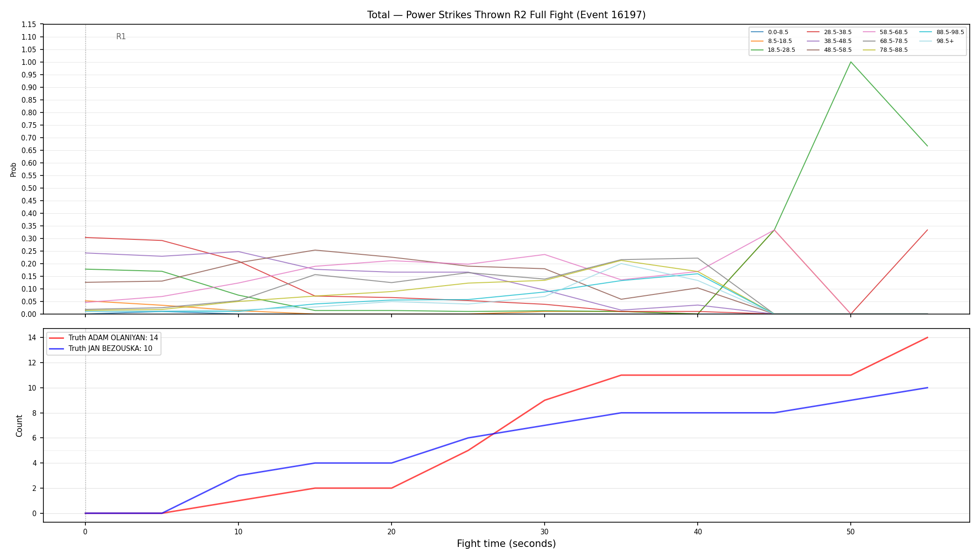Viewport: 980px width, 560px height.
Task: Click the y-axis tick label '0.30' in the probability chart
Action: coord(29,239)
